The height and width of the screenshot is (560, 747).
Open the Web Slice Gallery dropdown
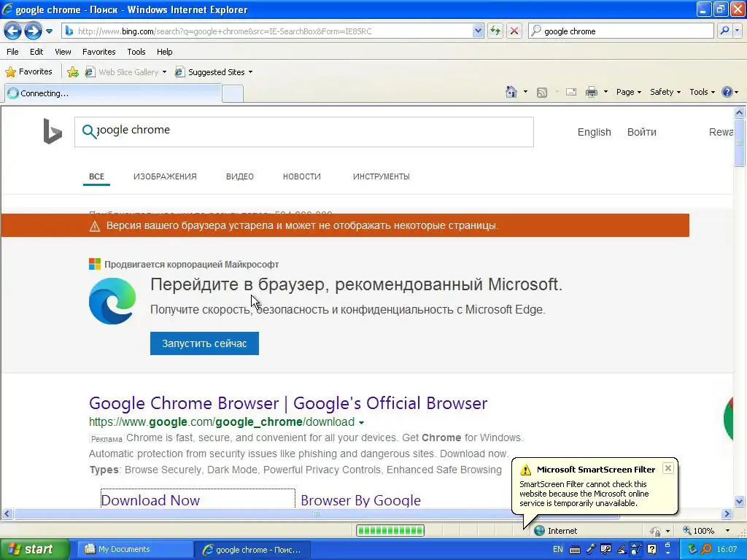point(125,72)
